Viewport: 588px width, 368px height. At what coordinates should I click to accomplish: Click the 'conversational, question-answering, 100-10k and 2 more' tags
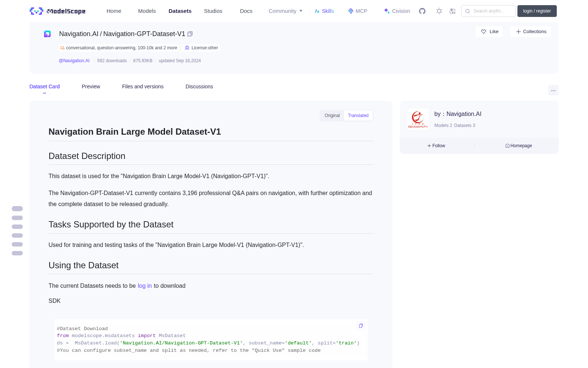122,48
